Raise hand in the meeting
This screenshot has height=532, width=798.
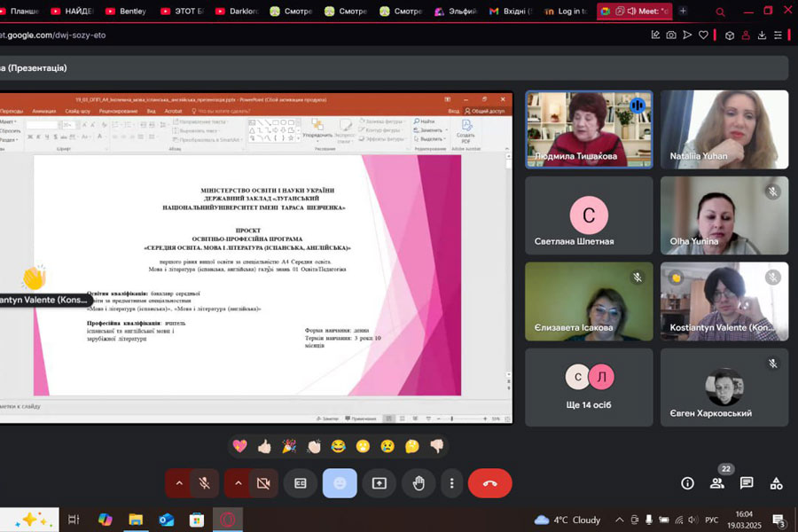(x=419, y=483)
